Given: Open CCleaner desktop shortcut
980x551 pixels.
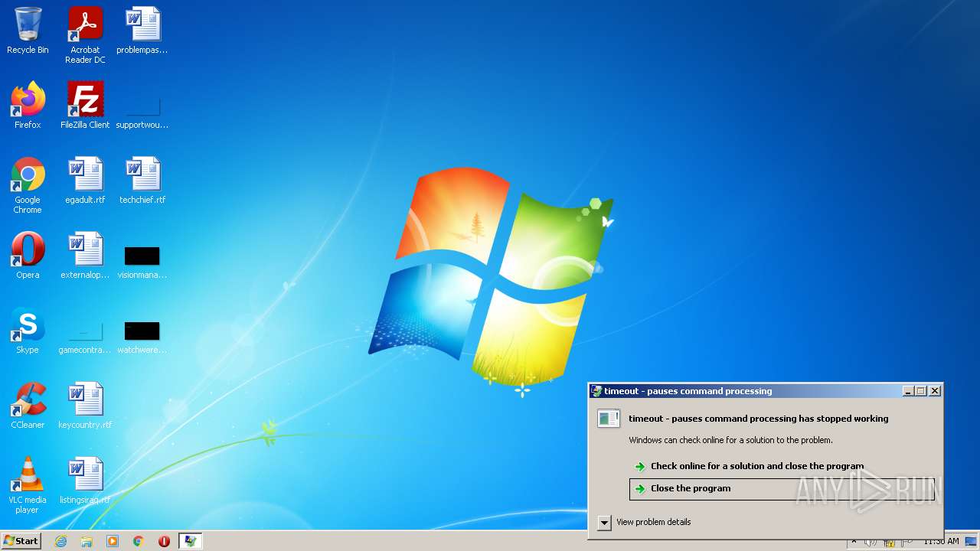Looking at the screenshot, I should tap(28, 406).
